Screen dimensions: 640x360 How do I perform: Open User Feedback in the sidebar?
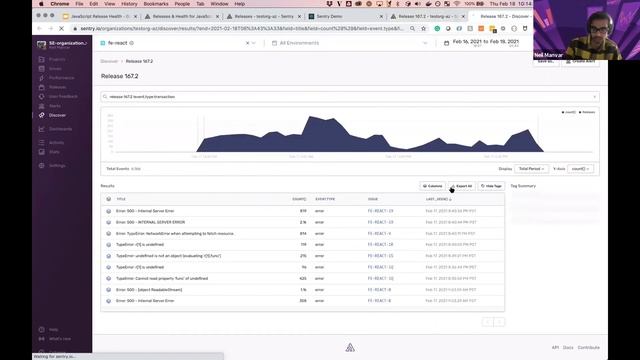coord(63,96)
